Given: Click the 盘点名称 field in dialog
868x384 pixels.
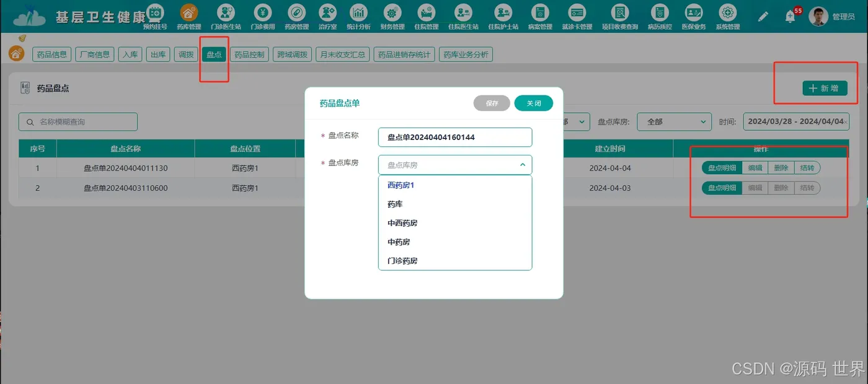Looking at the screenshot, I should tap(455, 137).
